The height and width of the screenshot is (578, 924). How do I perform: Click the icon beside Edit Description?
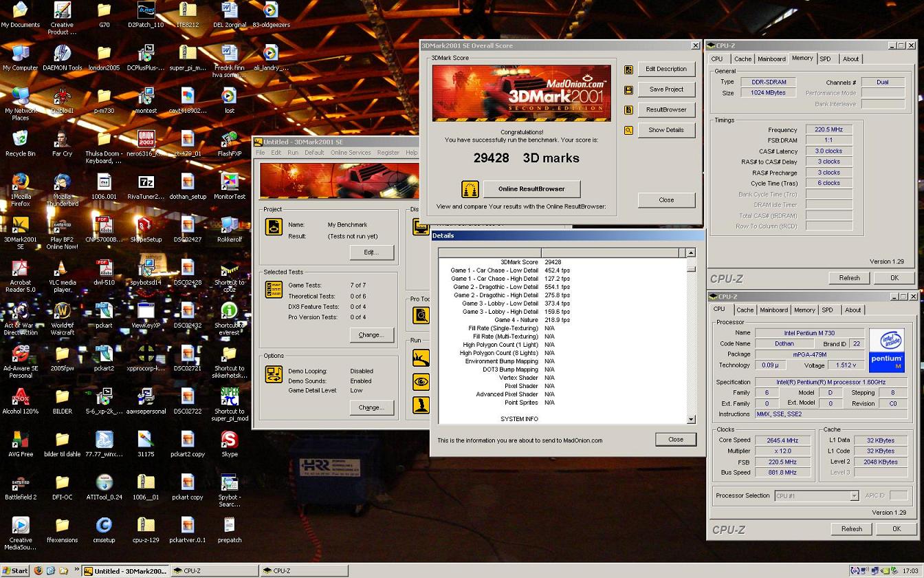[628, 69]
